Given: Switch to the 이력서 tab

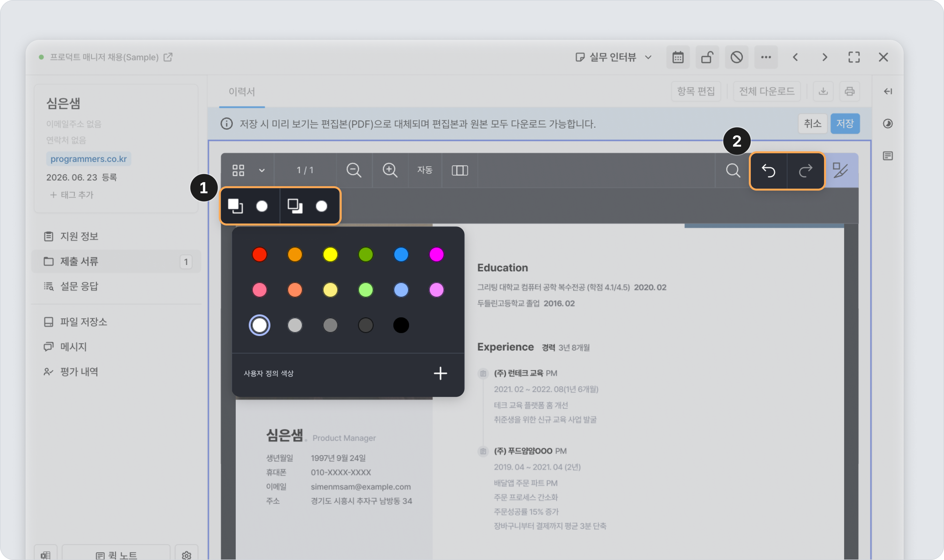Looking at the screenshot, I should coord(242,92).
